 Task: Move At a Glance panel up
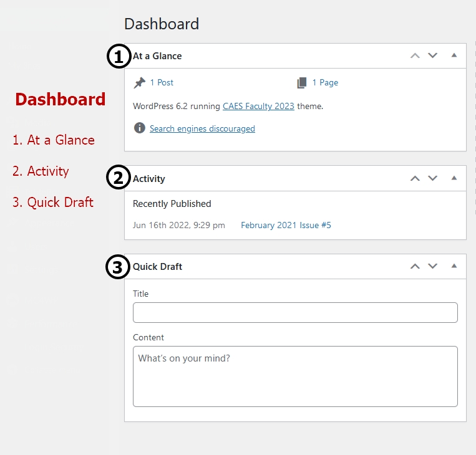[x=415, y=56]
